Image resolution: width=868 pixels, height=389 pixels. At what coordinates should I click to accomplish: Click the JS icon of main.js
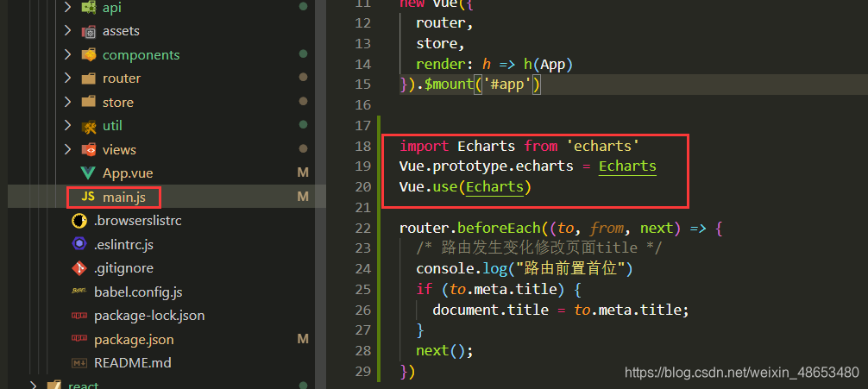(87, 197)
